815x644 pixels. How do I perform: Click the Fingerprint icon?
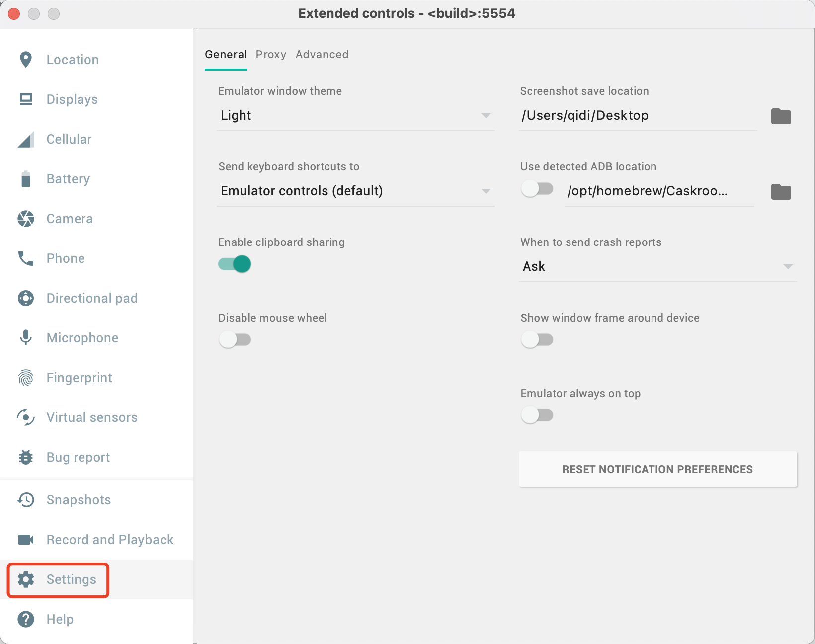(x=26, y=378)
